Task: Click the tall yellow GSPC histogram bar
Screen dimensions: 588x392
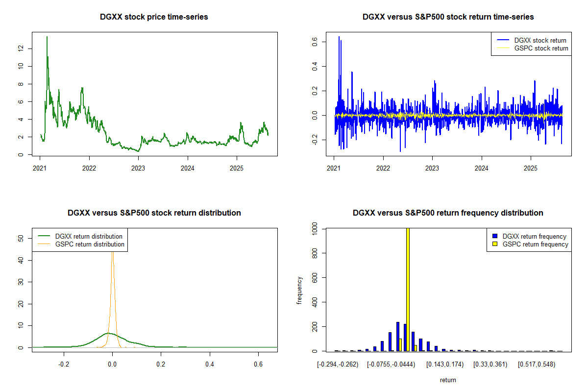Action: [x=408, y=289]
